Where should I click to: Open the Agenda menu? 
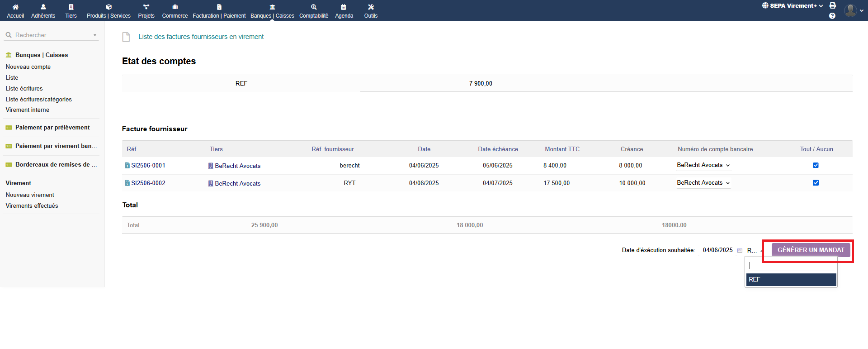pyautogui.click(x=344, y=11)
